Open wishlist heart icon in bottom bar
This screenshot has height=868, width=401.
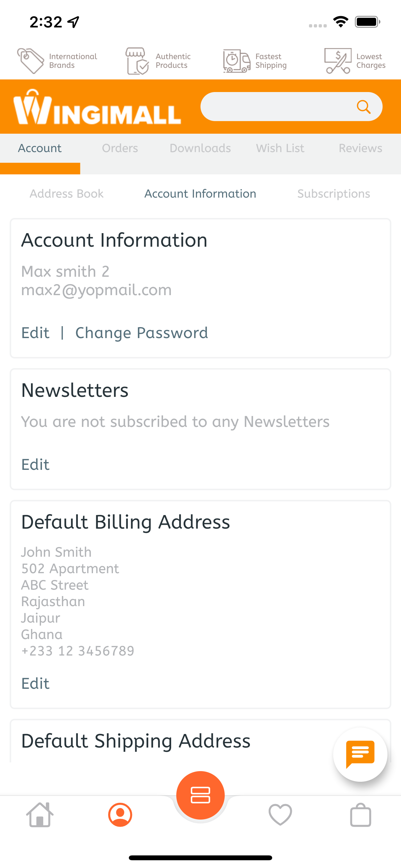click(280, 815)
